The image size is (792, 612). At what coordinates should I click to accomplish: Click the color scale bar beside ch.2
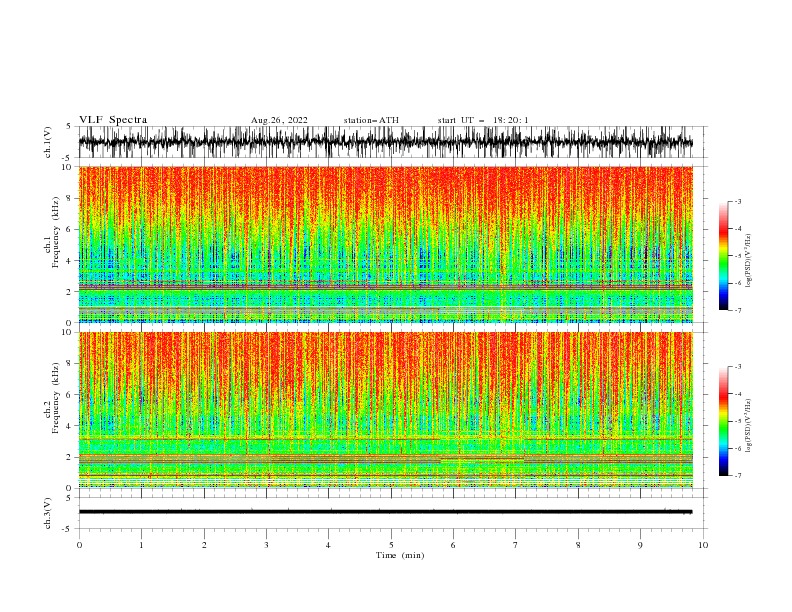[x=724, y=421]
